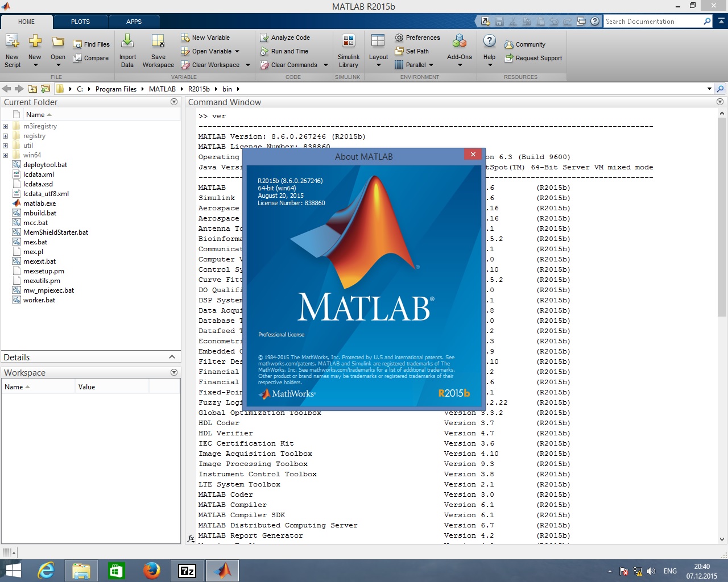Screen dimensions: 728x582
Task: Expand the win64 folder
Action: click(5, 155)
